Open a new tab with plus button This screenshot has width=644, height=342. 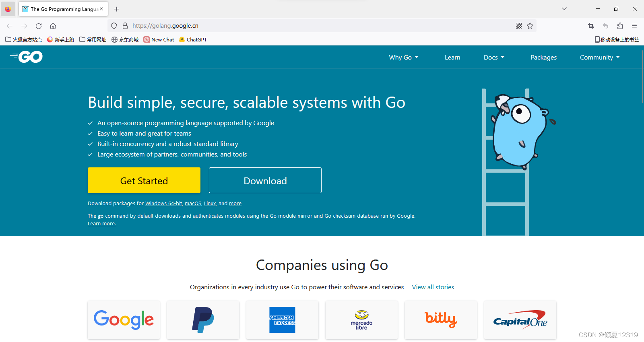(117, 9)
